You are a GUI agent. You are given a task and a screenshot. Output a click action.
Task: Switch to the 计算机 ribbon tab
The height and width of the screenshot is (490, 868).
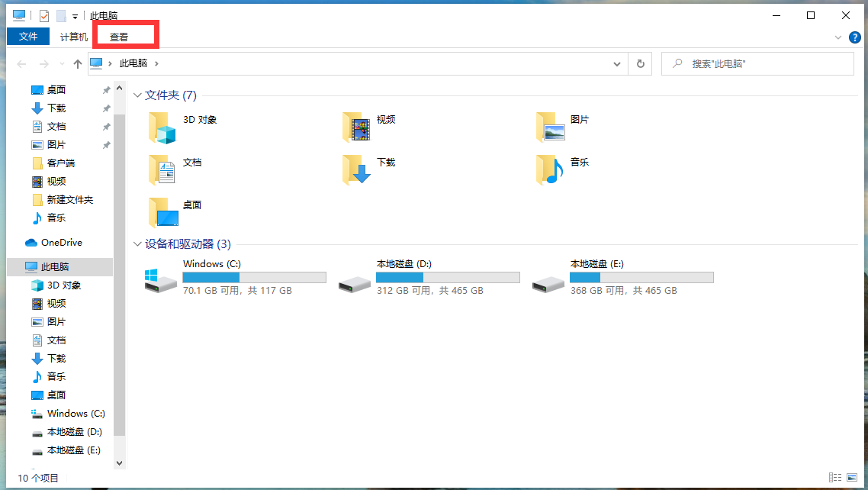click(x=74, y=37)
